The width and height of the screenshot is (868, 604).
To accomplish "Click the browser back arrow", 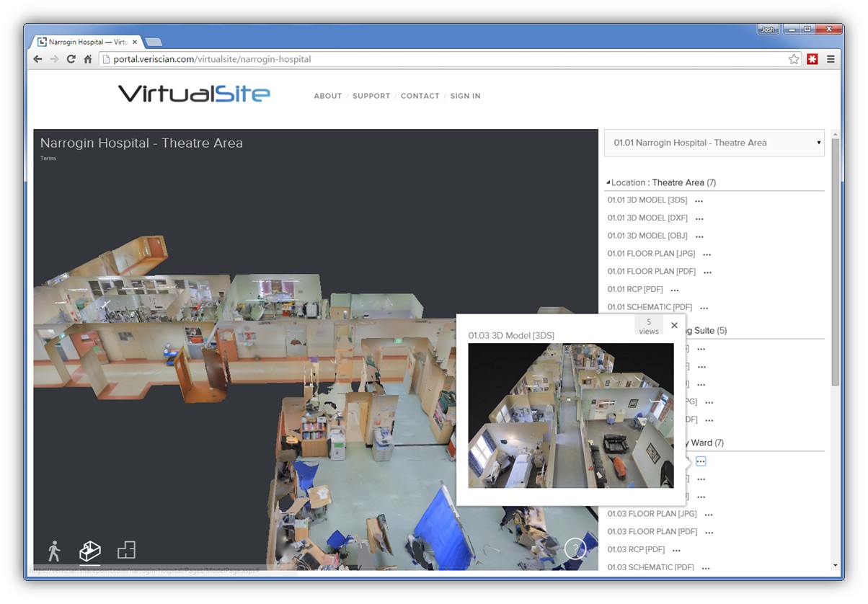I will [x=37, y=59].
